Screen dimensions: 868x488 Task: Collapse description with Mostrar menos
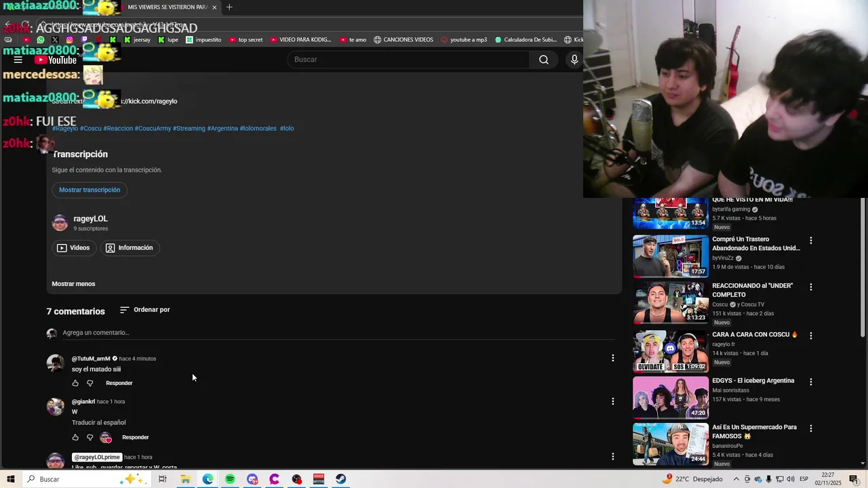point(73,284)
